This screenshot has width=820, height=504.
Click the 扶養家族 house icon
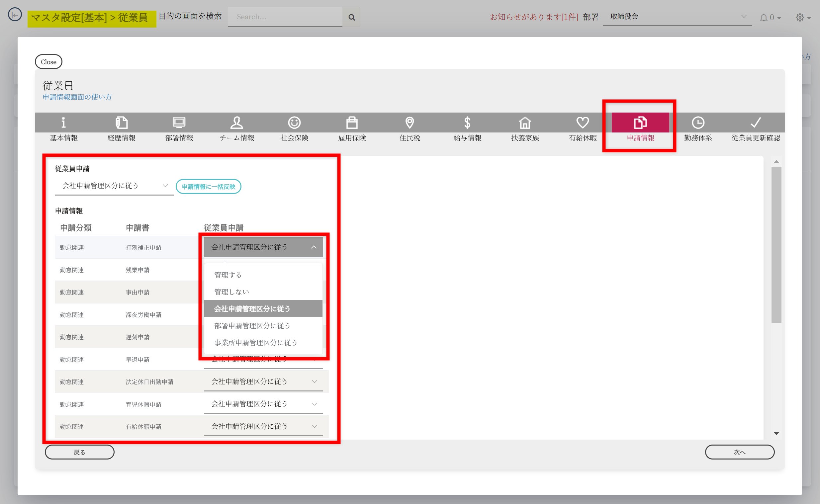(x=525, y=123)
